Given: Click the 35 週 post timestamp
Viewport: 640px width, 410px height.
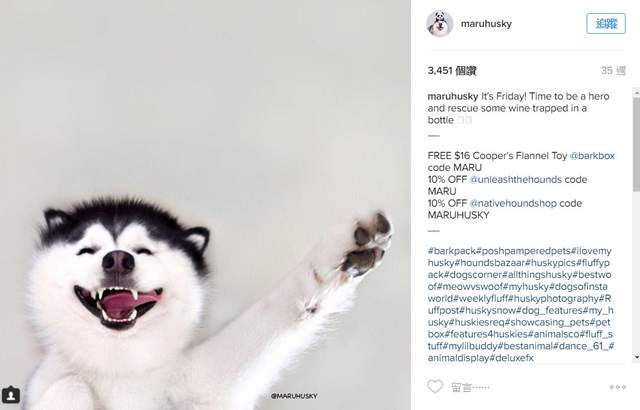Looking at the screenshot, I should [613, 71].
